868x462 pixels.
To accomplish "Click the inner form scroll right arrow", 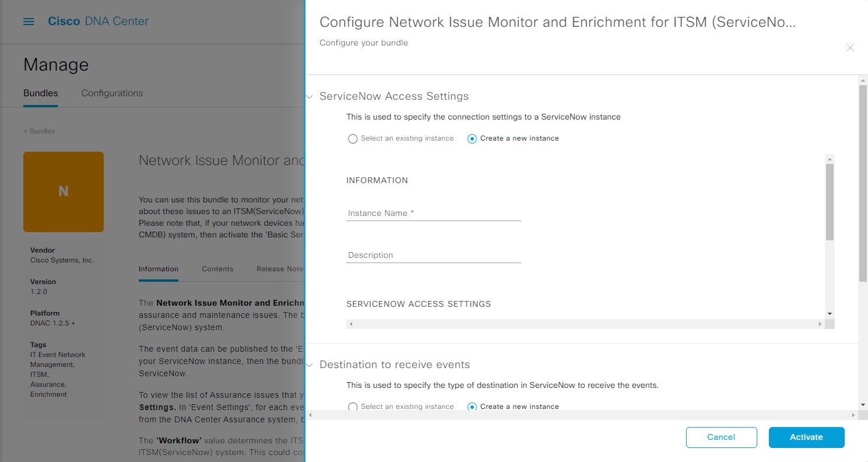I will point(820,324).
